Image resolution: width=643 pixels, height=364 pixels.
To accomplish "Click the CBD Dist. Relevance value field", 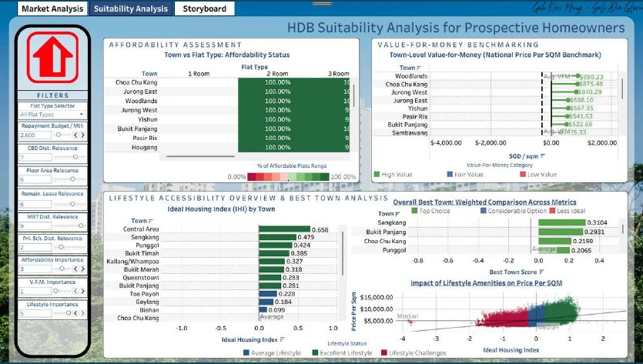I will click(35, 157).
